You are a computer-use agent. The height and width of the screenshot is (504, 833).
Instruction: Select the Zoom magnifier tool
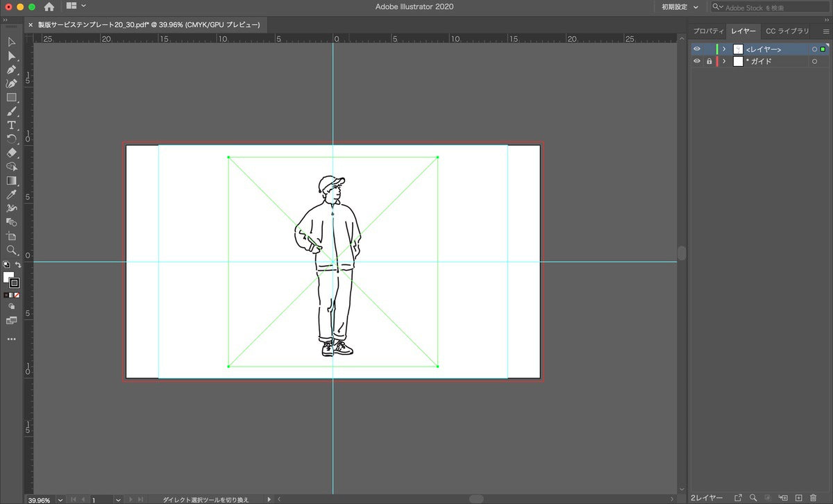point(12,250)
